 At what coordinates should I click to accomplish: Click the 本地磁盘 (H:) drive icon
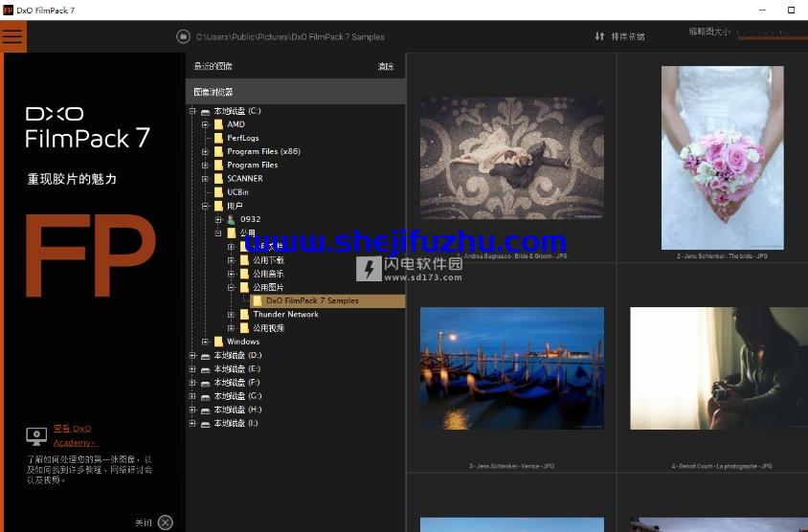pyautogui.click(x=205, y=410)
